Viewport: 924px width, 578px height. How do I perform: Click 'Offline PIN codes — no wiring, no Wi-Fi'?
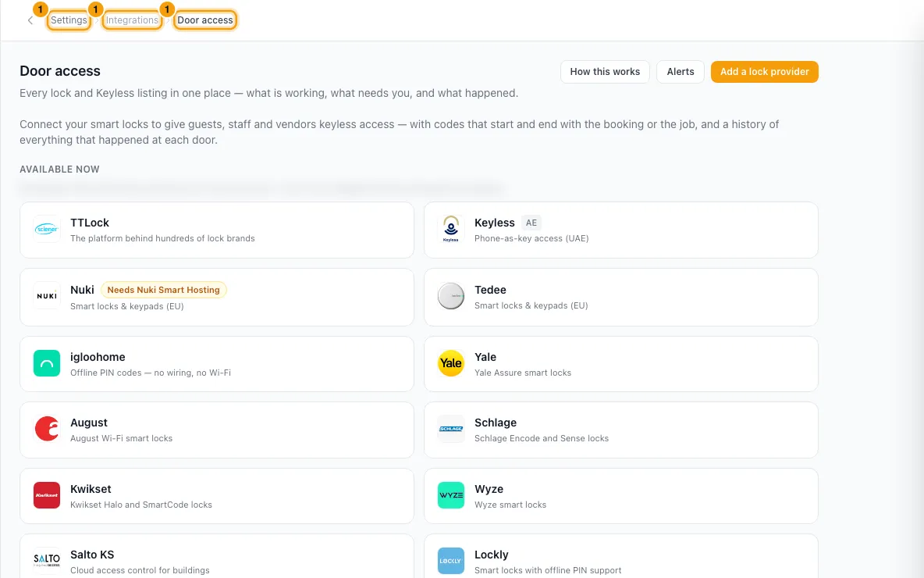pyautogui.click(x=151, y=373)
